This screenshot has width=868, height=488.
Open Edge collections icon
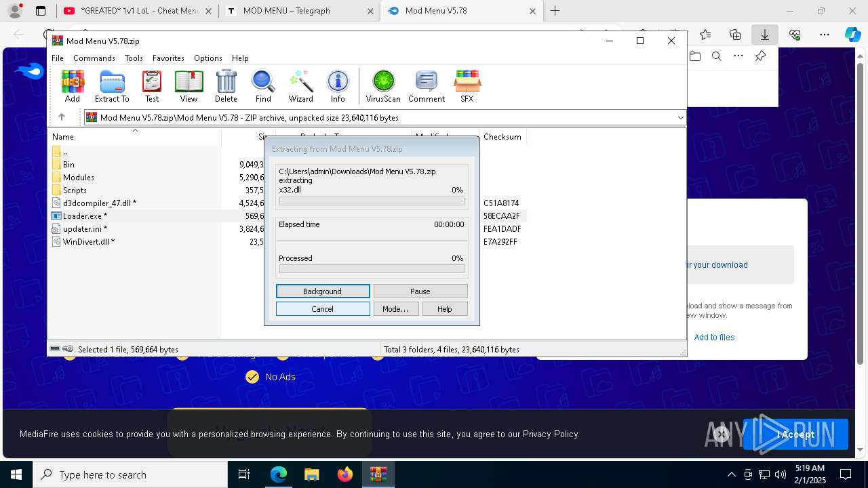[735, 35]
